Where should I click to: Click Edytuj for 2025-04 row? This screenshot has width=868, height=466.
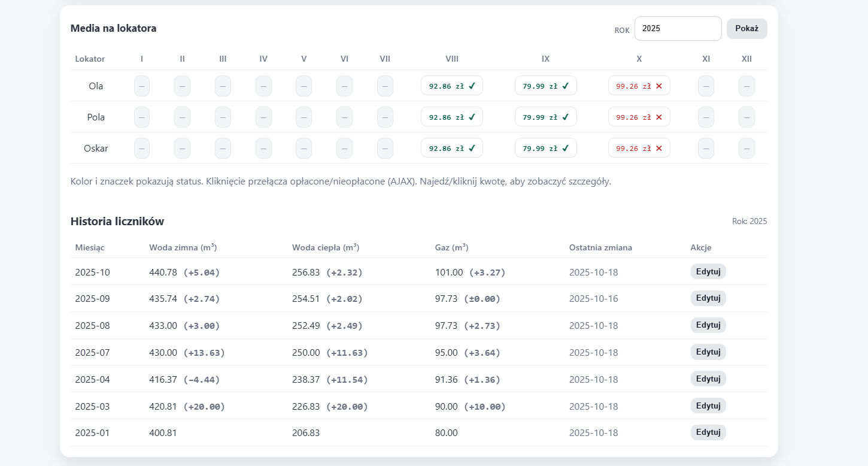click(708, 379)
